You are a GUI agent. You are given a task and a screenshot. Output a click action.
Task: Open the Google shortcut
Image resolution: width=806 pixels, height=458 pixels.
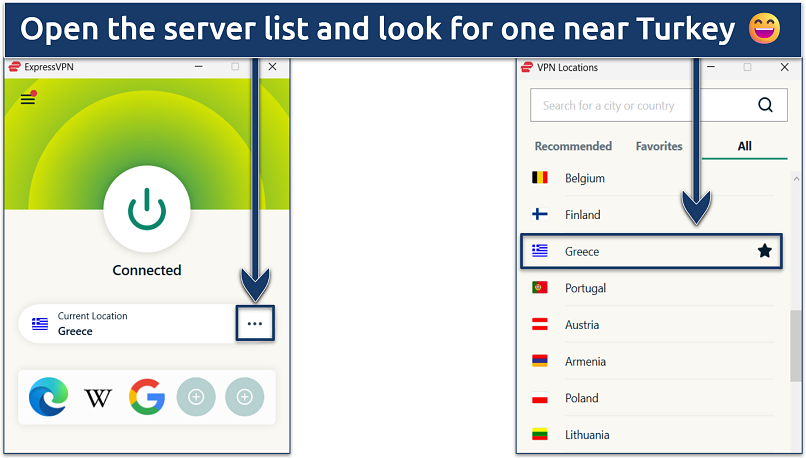tap(147, 396)
